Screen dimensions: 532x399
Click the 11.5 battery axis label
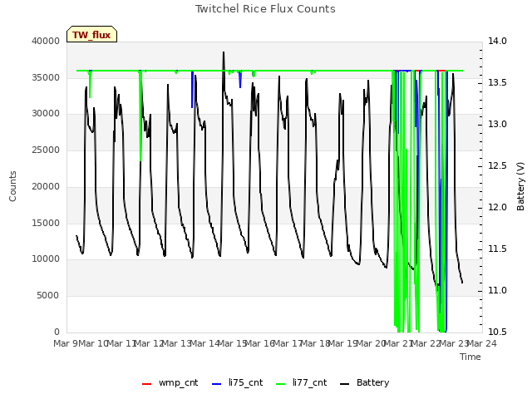(497, 249)
